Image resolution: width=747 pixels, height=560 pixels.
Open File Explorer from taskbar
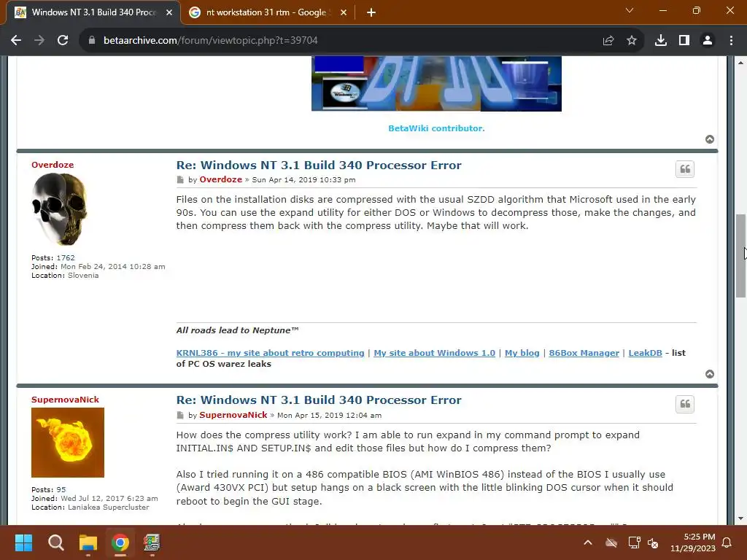pyautogui.click(x=88, y=542)
